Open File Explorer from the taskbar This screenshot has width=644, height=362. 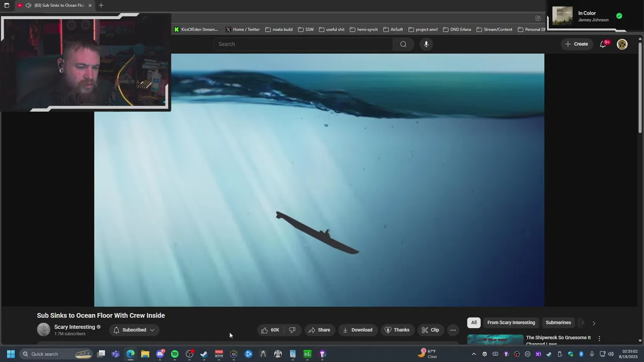[x=145, y=354]
